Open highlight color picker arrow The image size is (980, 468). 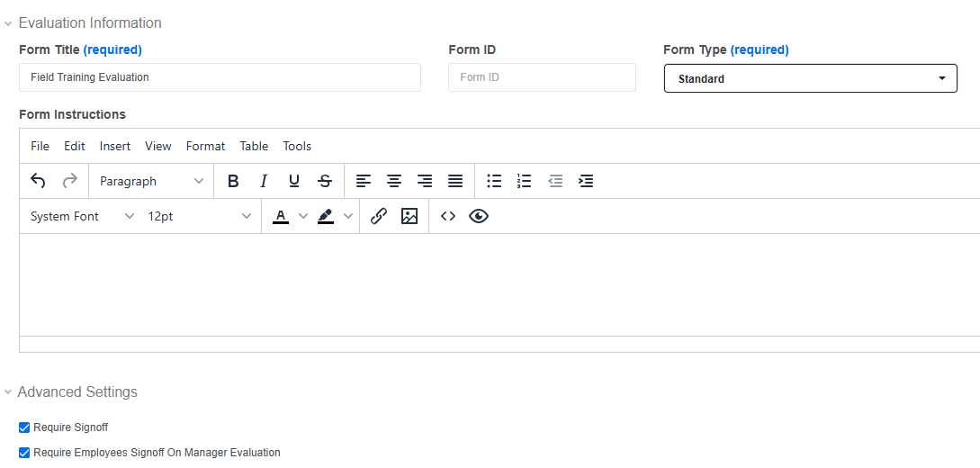click(348, 216)
